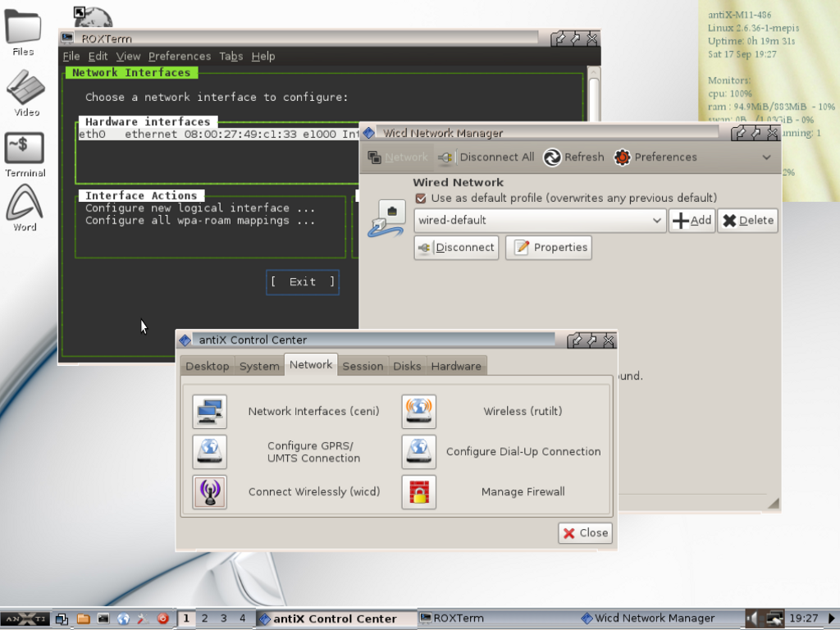Switch to workspace 1

point(186,619)
